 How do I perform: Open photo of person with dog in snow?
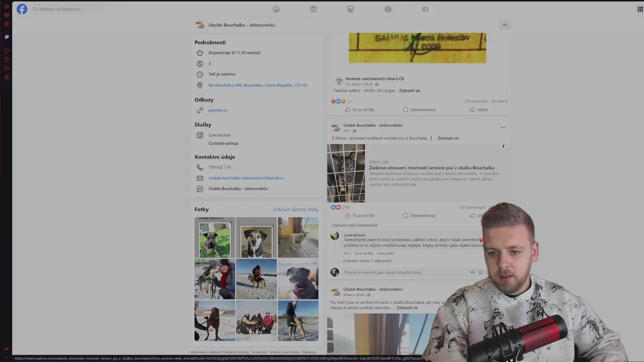coord(257,279)
